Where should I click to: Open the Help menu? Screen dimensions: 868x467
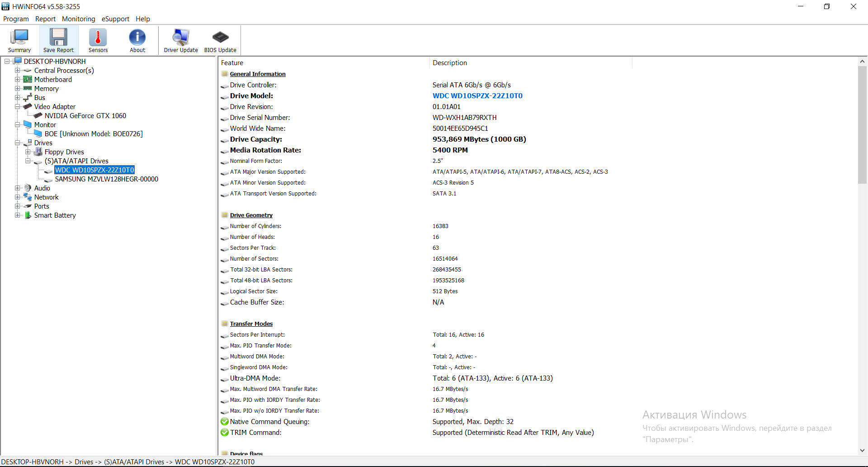pyautogui.click(x=143, y=19)
